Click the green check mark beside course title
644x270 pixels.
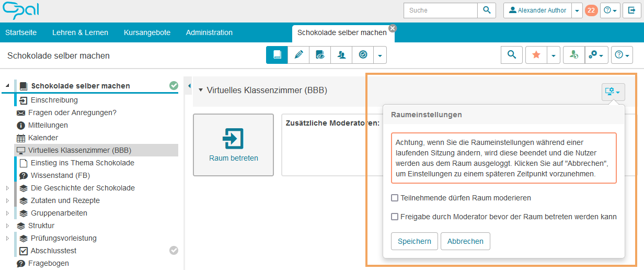174,85
